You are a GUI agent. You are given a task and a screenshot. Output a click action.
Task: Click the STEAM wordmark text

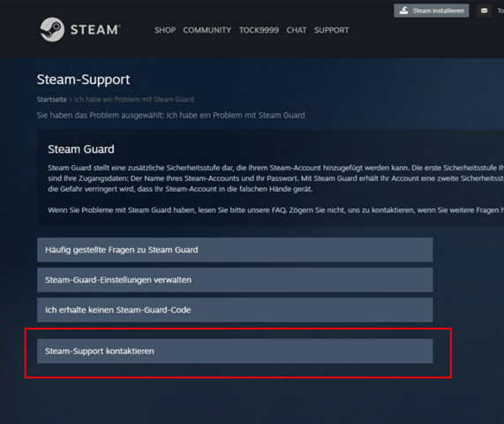click(x=95, y=30)
